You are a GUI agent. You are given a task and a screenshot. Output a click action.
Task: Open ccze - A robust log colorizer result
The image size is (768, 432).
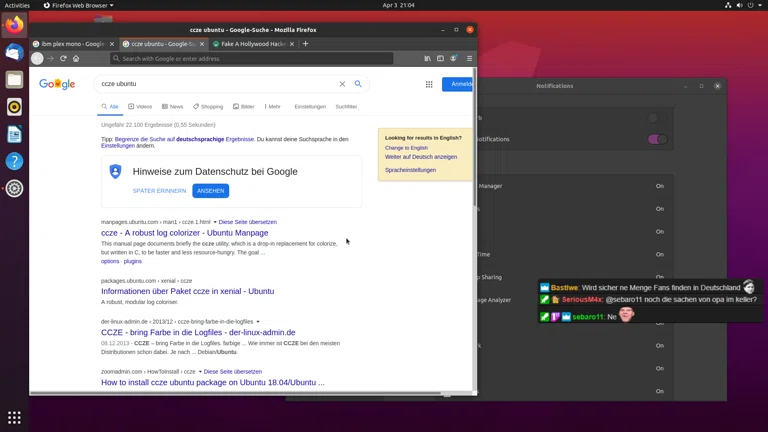(x=185, y=233)
